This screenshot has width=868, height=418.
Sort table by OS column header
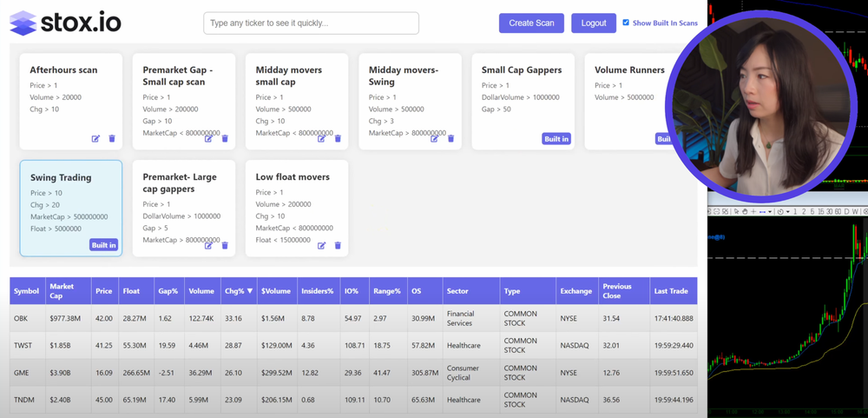425,291
